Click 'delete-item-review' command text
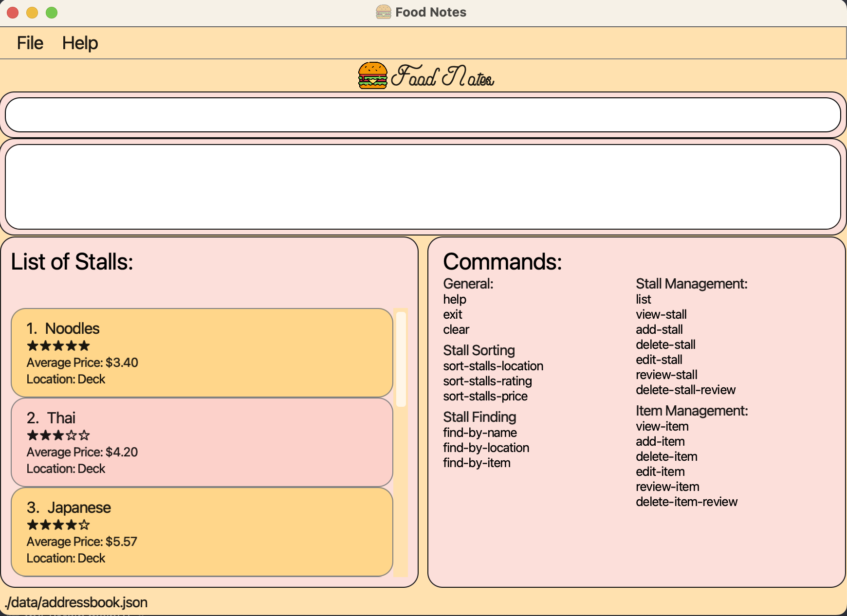Screen dimensions: 847x616 [x=686, y=502]
